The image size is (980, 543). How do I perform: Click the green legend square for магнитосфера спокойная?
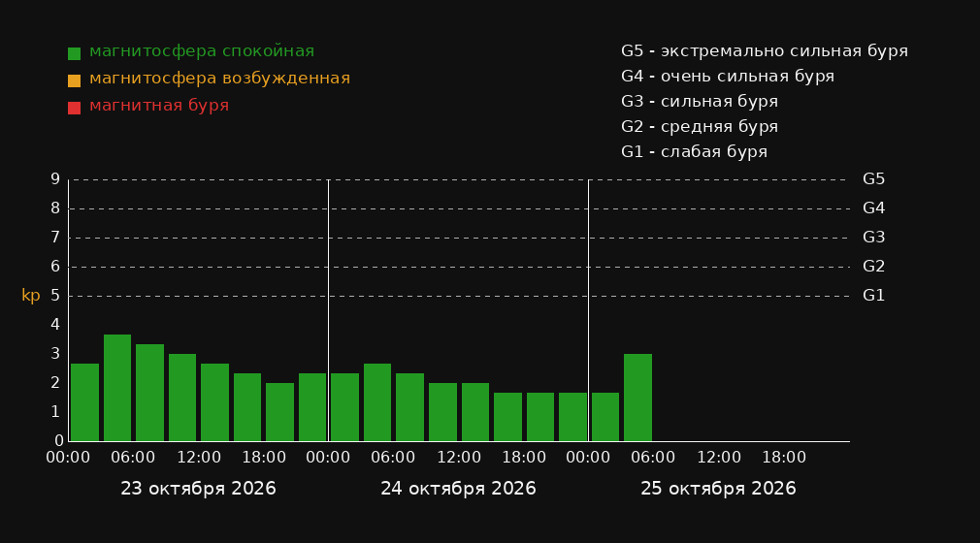click(74, 53)
